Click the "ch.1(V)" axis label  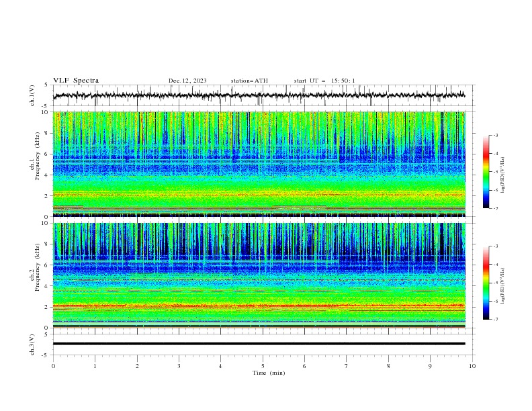[x=32, y=95]
